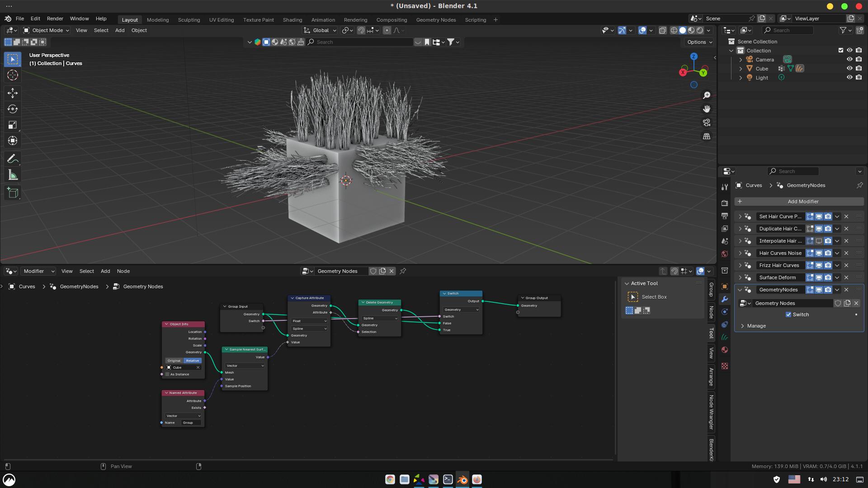Toggle the Collection exclude checkbox
This screenshot has height=488, width=868.
click(841, 51)
